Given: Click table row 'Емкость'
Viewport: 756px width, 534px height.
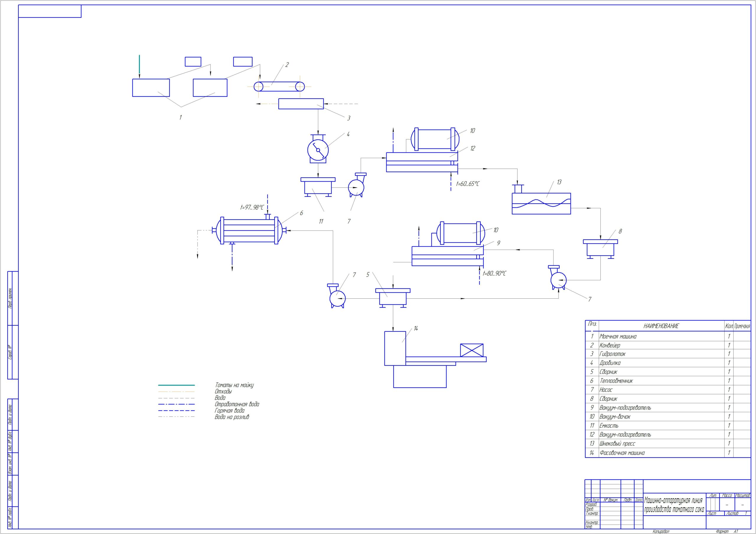Looking at the screenshot, I should 668,426.
